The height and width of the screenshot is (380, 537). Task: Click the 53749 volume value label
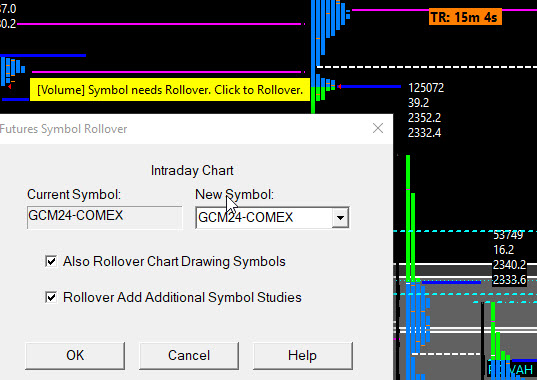[x=508, y=235]
